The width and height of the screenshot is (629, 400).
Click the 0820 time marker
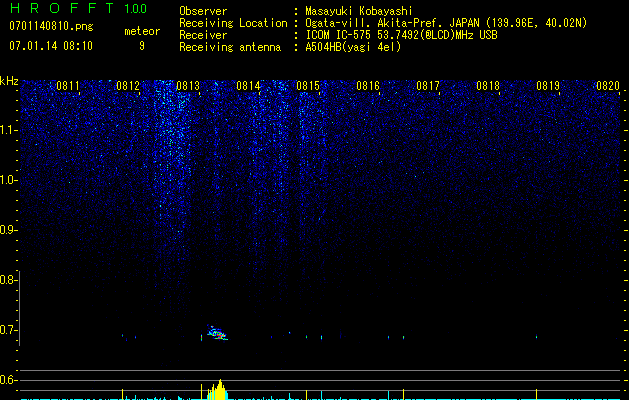tap(608, 86)
